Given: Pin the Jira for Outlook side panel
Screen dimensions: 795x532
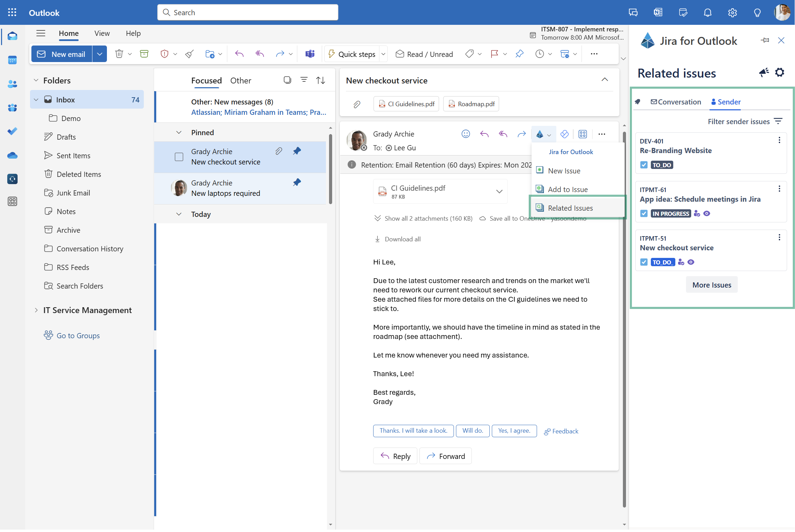Looking at the screenshot, I should click(x=765, y=40).
